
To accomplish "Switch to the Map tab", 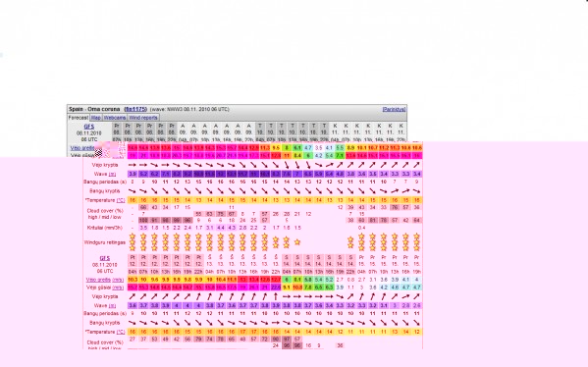I will [x=96, y=118].
